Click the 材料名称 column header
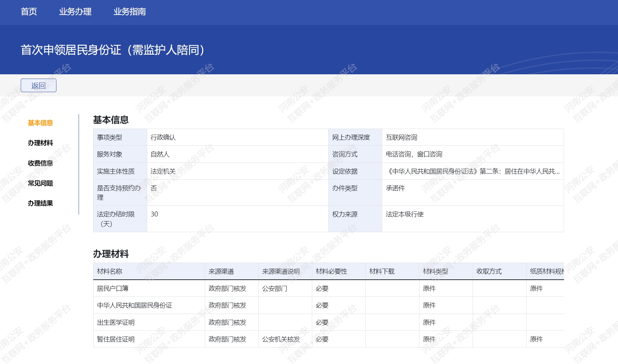 coord(110,271)
